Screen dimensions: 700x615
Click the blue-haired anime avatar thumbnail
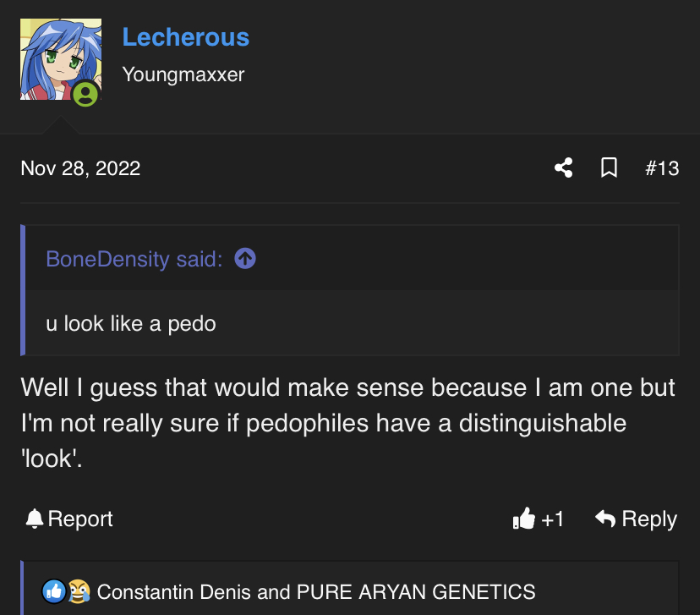click(x=61, y=59)
